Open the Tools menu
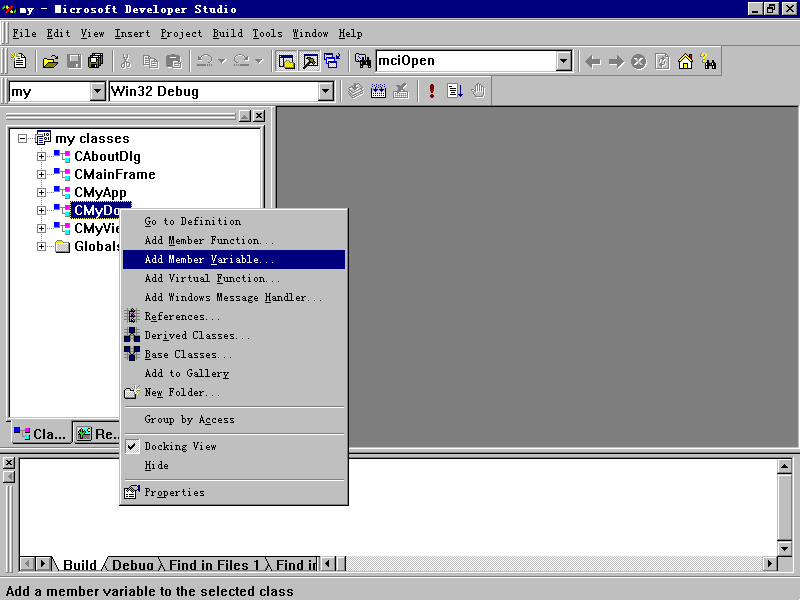This screenshot has height=600, width=800. (x=267, y=34)
